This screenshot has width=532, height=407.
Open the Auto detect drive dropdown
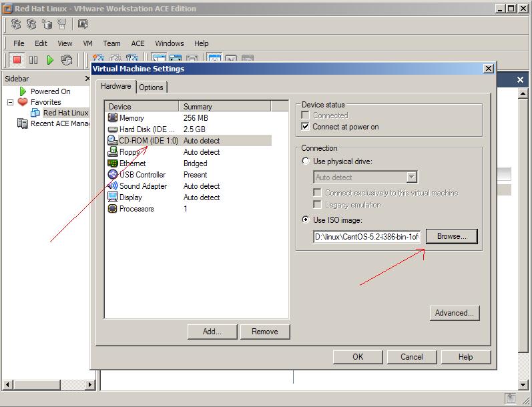[x=412, y=177]
